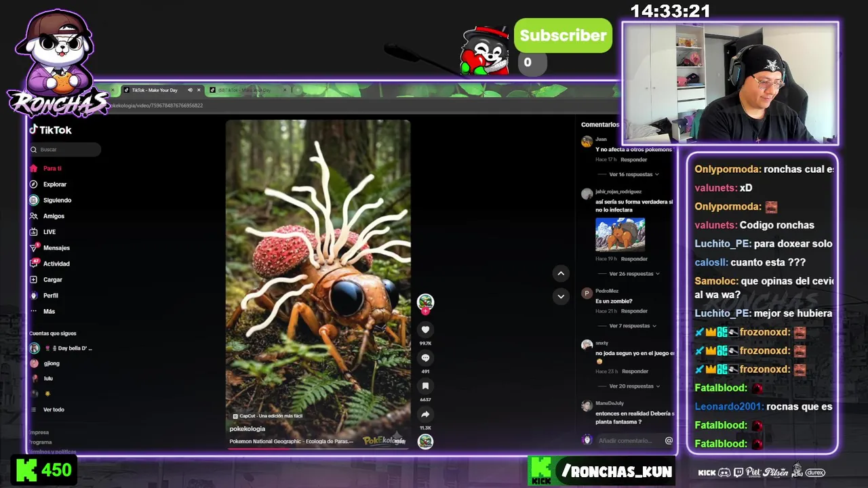Screen dimensions: 868x488
Task: Go to next video with down arrow
Action: click(561, 296)
